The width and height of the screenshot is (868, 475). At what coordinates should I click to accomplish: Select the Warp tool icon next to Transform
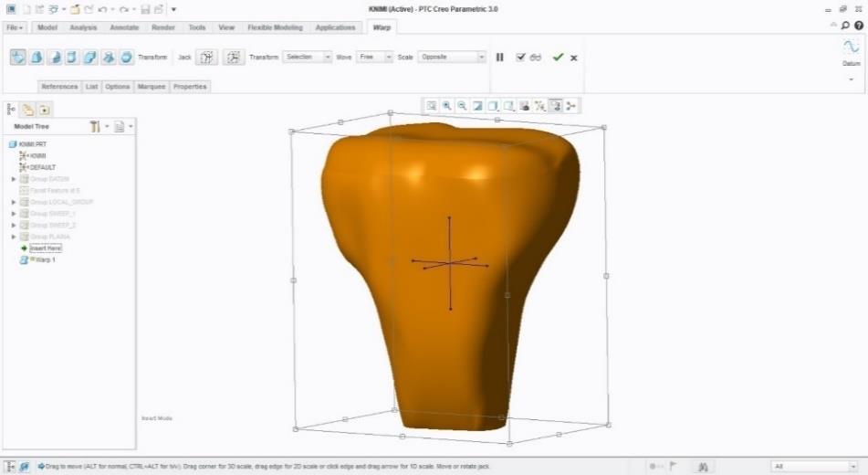37,57
